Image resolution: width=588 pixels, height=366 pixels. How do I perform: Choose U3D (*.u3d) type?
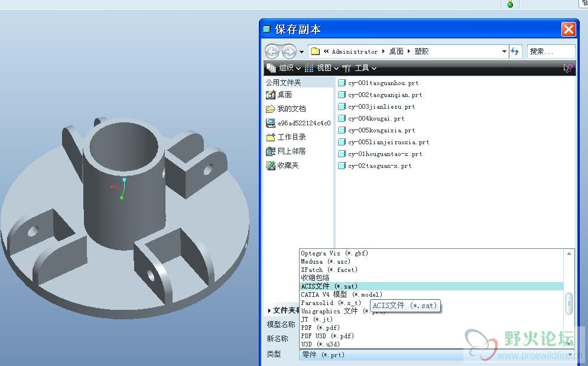[x=431, y=344]
